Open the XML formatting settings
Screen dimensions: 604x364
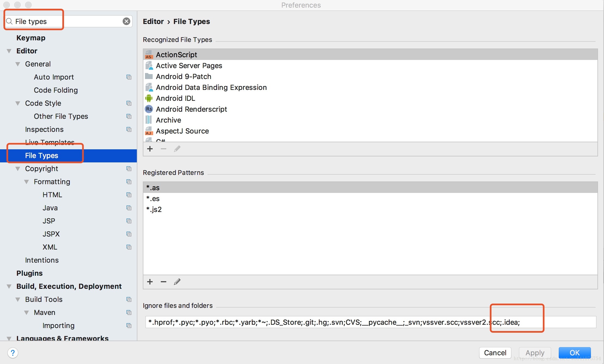(x=50, y=247)
